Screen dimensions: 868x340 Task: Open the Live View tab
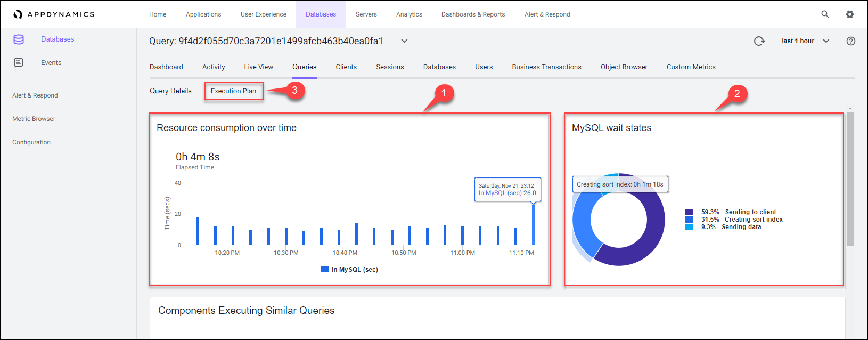(258, 67)
